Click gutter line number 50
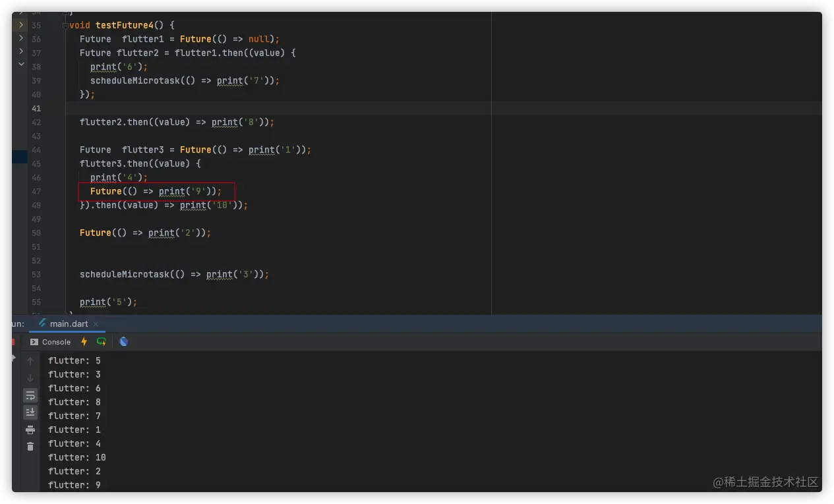 (x=36, y=233)
